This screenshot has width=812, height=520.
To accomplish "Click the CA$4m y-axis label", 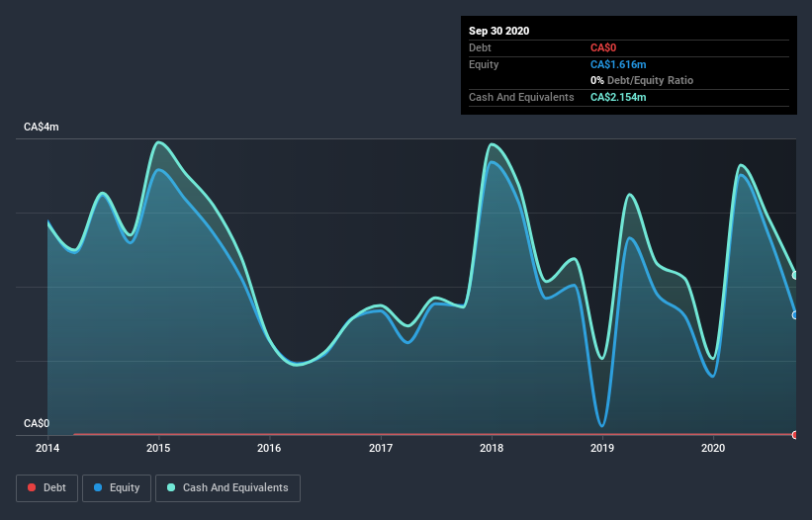I will click(x=42, y=127).
